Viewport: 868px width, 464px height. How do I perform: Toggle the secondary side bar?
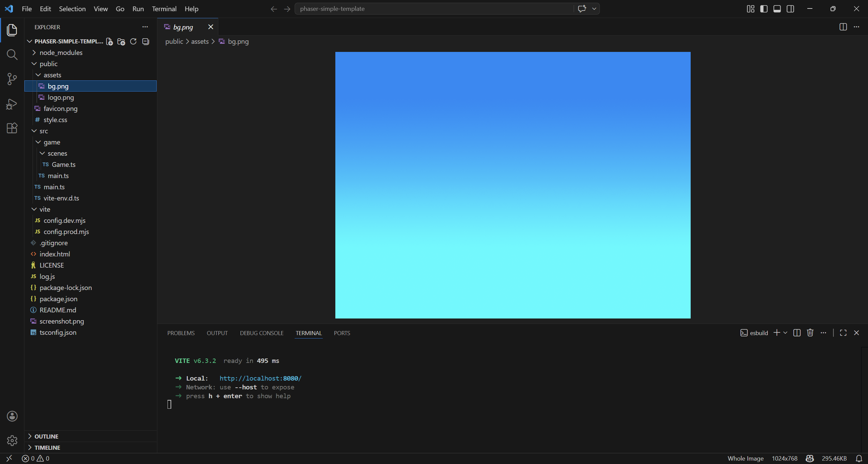pyautogui.click(x=790, y=9)
